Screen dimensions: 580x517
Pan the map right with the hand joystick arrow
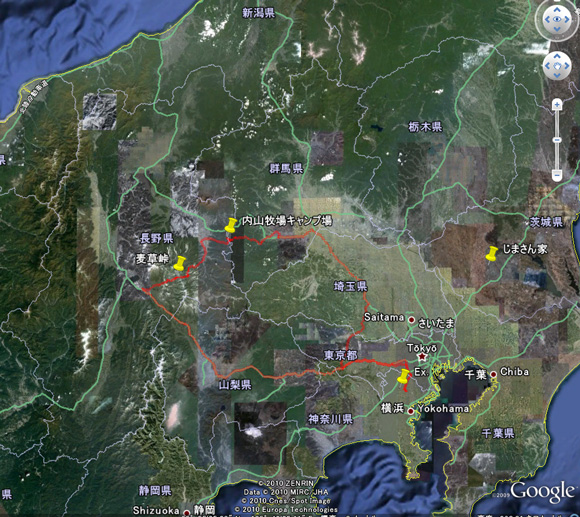coord(567,66)
